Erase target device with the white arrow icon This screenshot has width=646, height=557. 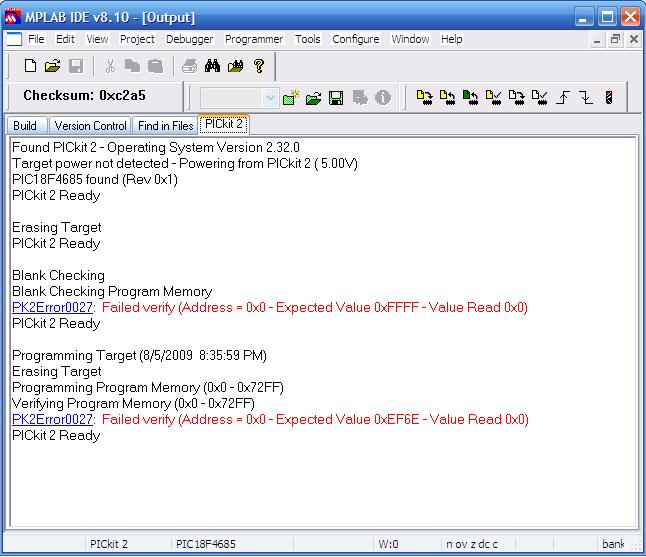(x=517, y=98)
